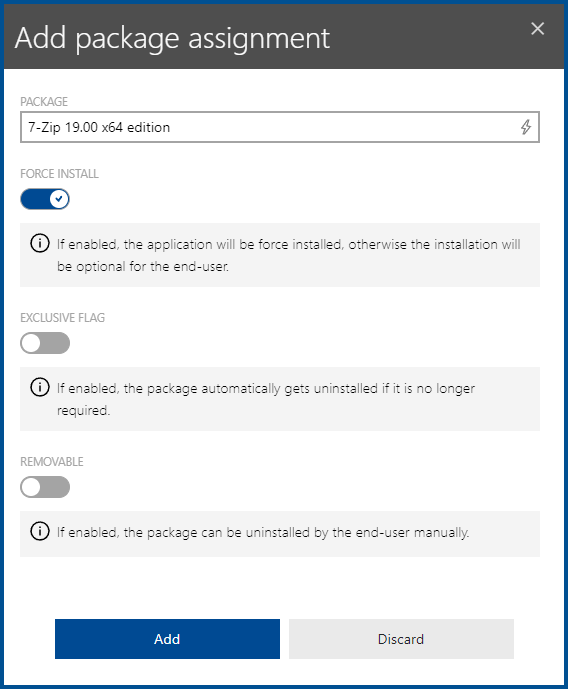This screenshot has height=689, width=568.
Task: Click the REMOVABLE label
Action: tap(52, 461)
